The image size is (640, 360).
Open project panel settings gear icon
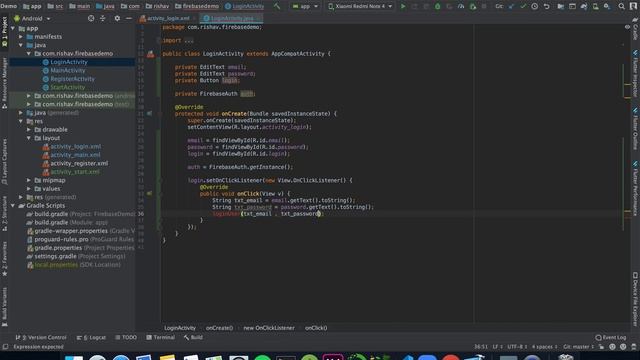[117, 18]
